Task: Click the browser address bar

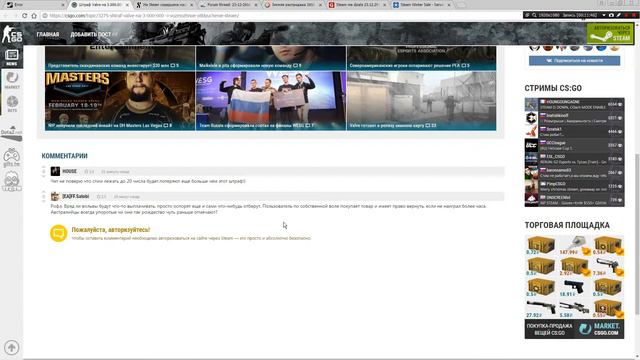Action: (282, 16)
